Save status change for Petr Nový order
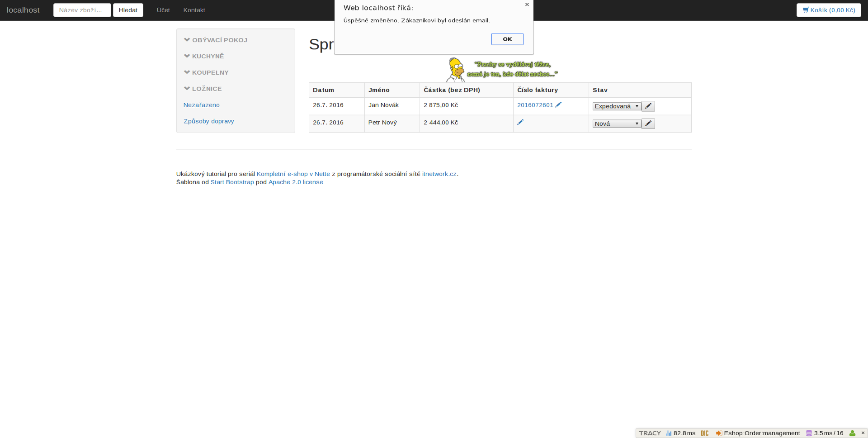Image resolution: width=868 pixels, height=438 pixels. click(648, 124)
